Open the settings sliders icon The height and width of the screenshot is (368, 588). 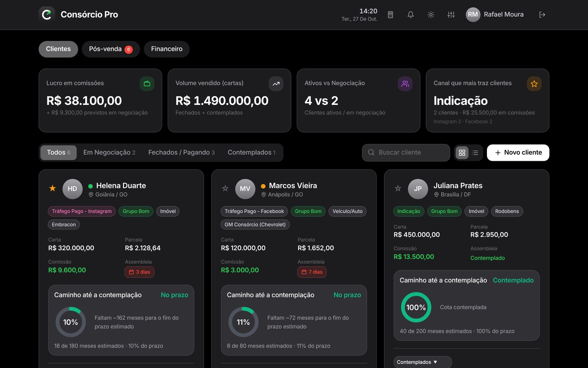click(x=451, y=15)
